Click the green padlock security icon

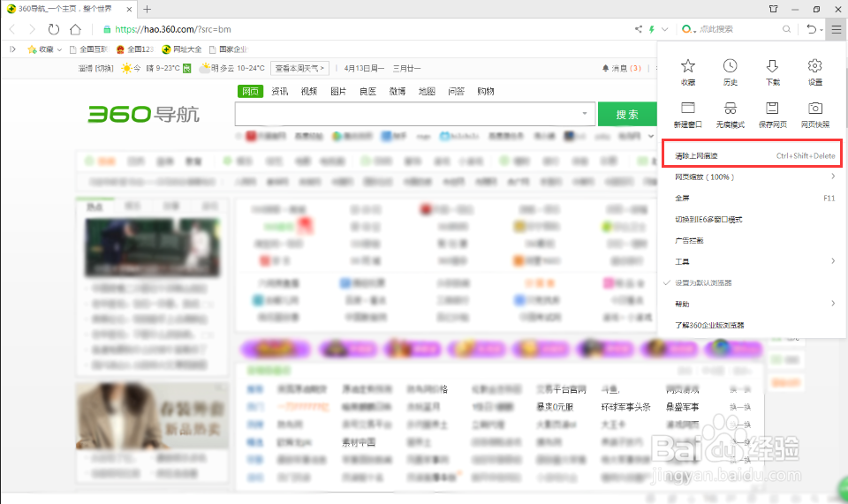point(107,29)
